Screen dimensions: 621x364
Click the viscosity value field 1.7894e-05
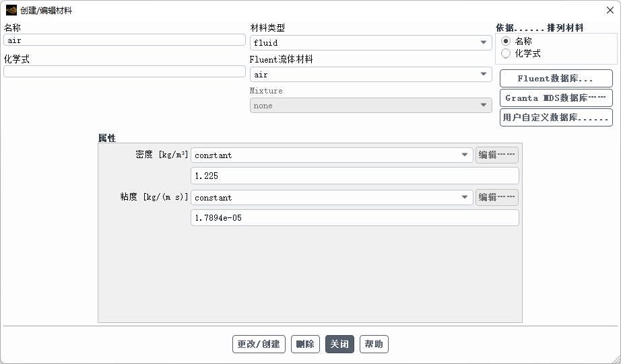pos(355,217)
